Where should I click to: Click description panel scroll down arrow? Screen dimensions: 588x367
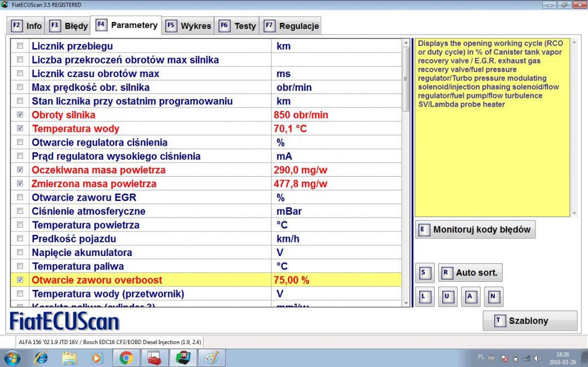(574, 213)
